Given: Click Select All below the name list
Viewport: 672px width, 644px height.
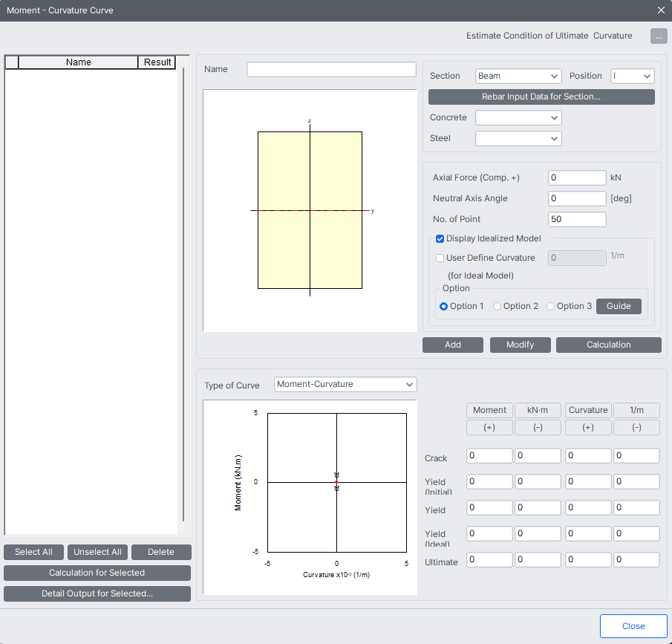Looking at the screenshot, I should coord(33,552).
